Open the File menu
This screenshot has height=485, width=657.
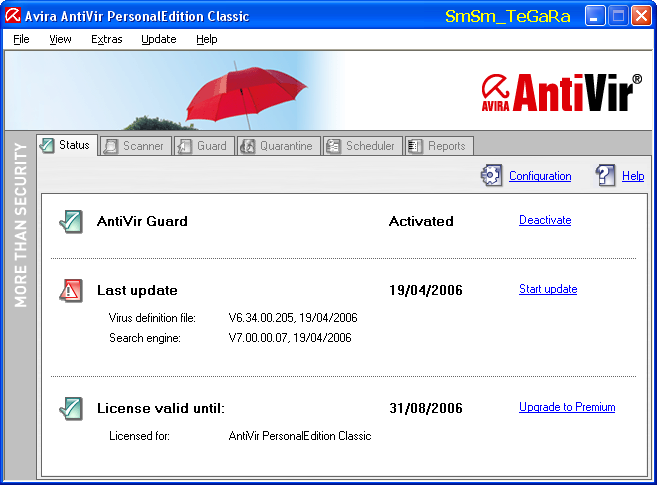[x=21, y=39]
